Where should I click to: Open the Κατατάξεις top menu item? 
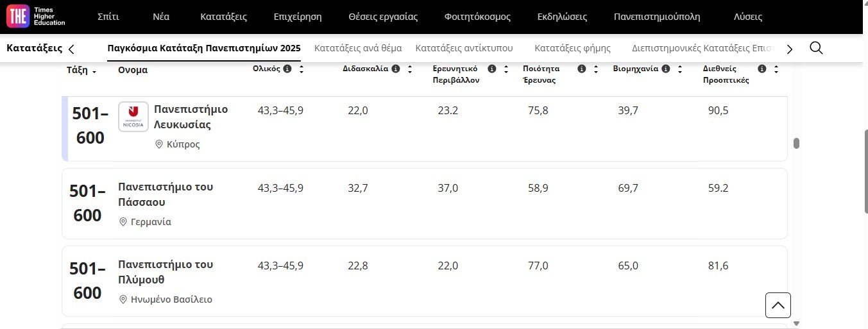[223, 17]
